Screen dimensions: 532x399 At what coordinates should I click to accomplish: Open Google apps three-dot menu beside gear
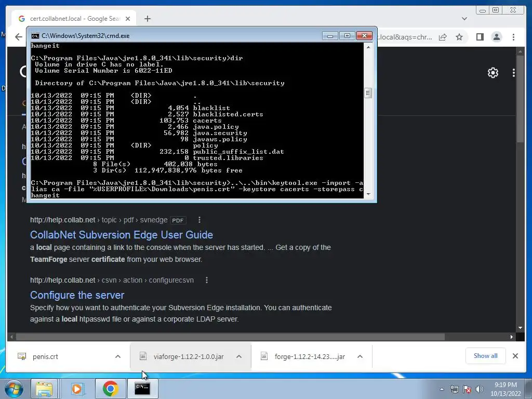click(514, 73)
